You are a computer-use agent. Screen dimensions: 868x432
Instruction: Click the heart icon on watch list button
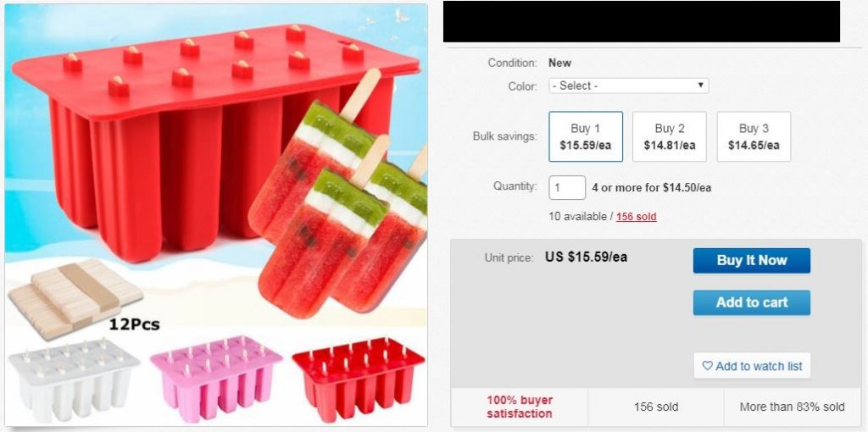(707, 366)
